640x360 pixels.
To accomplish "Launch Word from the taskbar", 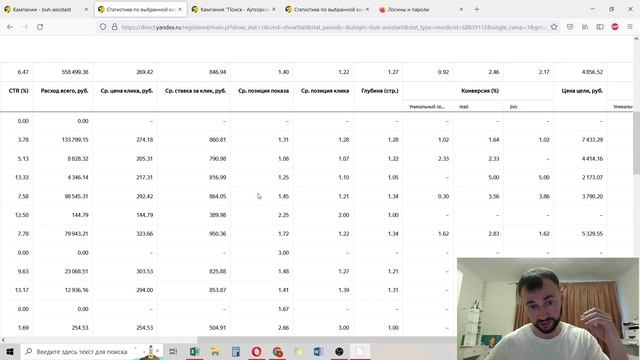I will pyautogui.click(x=319, y=351).
